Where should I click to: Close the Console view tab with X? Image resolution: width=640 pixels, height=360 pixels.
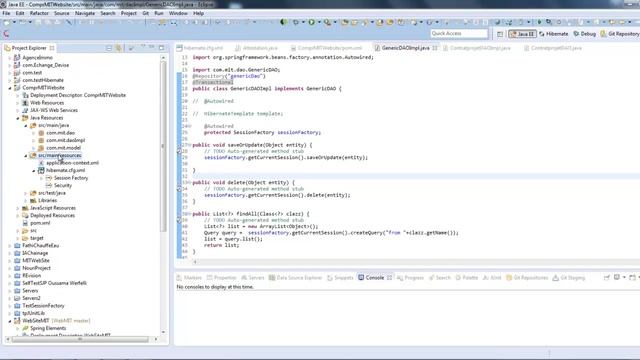(389, 278)
